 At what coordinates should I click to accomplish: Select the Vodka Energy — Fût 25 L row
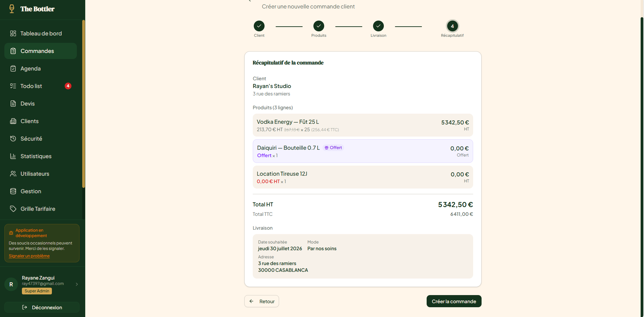pyautogui.click(x=363, y=125)
